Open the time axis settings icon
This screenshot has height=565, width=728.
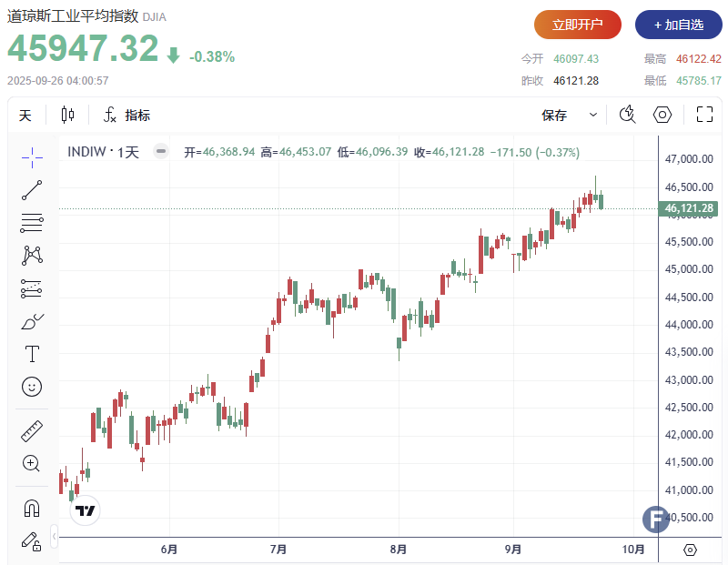[691, 550]
